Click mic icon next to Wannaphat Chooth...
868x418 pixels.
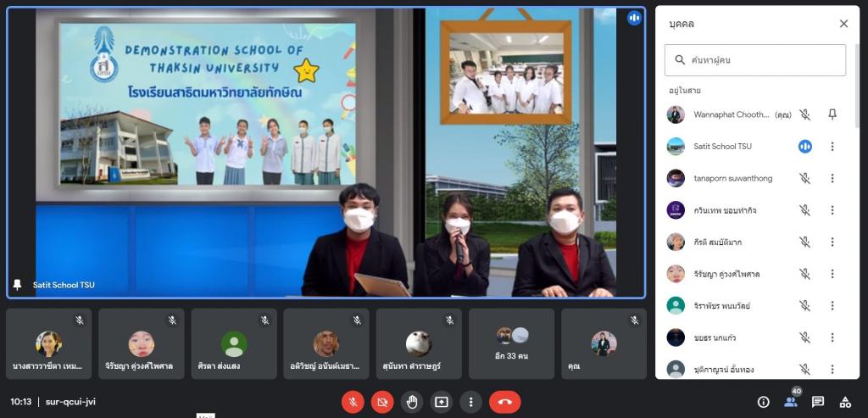tap(805, 114)
